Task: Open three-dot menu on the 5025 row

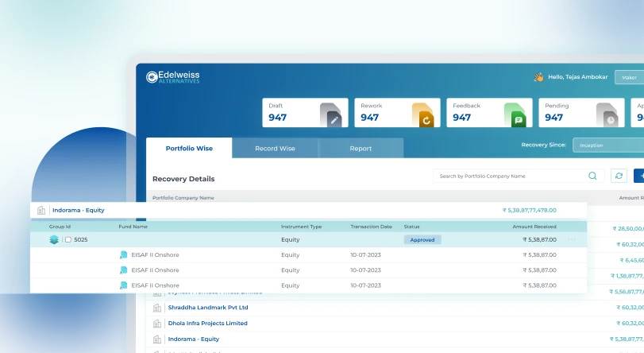Action: 572,239
